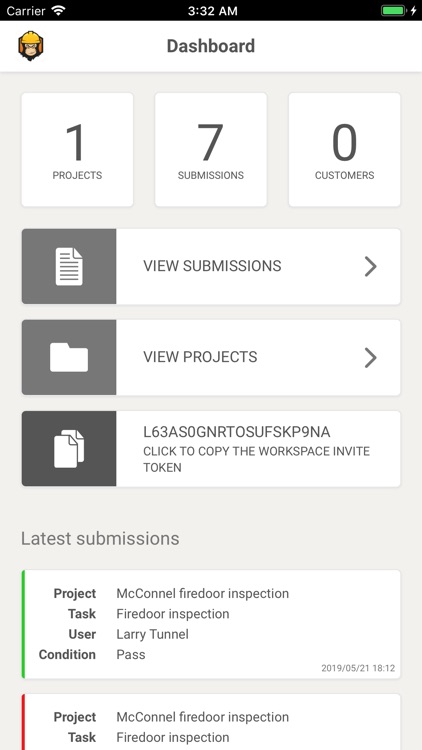Screen dimensions: 422x750
Task: Click the red status bar of second submission
Action: [23, 722]
